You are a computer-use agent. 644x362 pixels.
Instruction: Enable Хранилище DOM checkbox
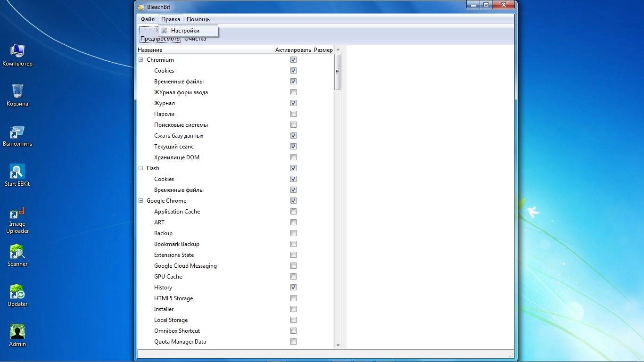click(x=293, y=157)
